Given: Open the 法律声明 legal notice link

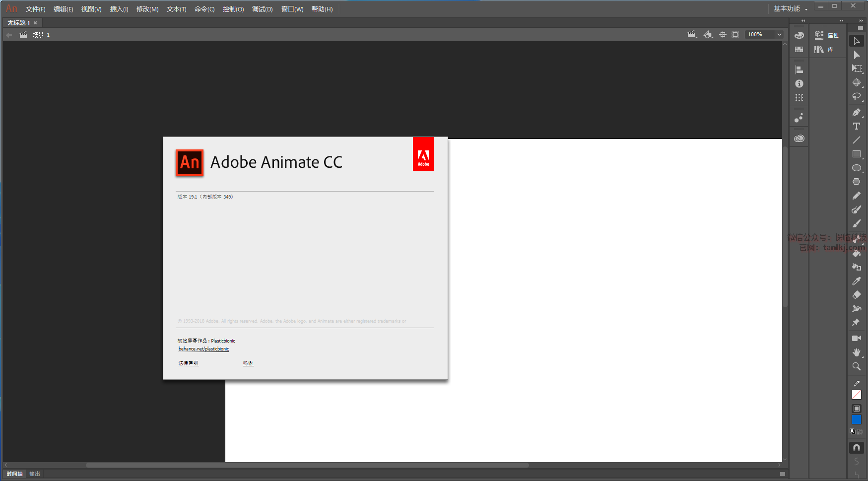Looking at the screenshot, I should point(189,363).
